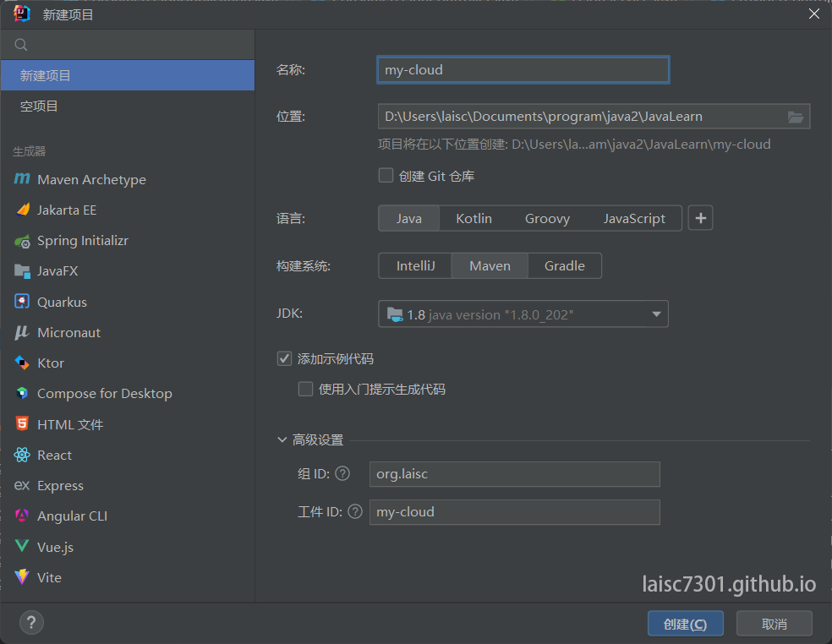This screenshot has width=832, height=644.
Task: Open help with the question mark button
Action: click(x=31, y=623)
